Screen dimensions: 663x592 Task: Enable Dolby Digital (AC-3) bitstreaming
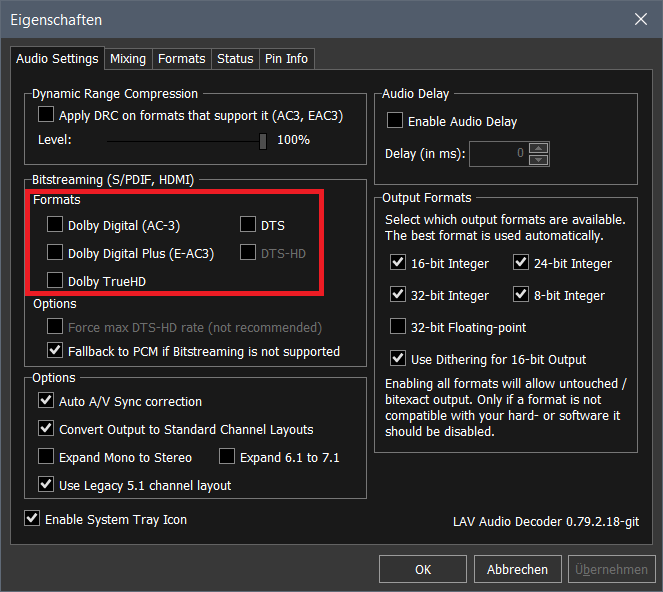coord(55,225)
